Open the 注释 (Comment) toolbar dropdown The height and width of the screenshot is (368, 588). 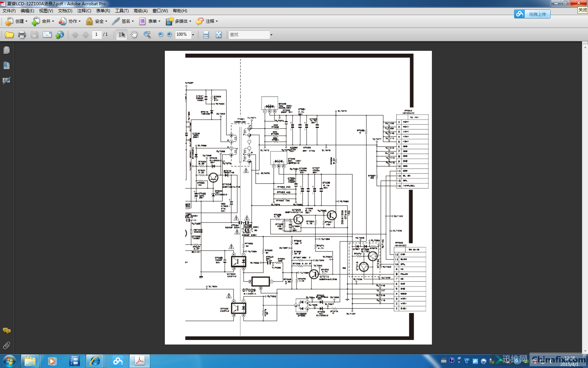tap(207, 21)
